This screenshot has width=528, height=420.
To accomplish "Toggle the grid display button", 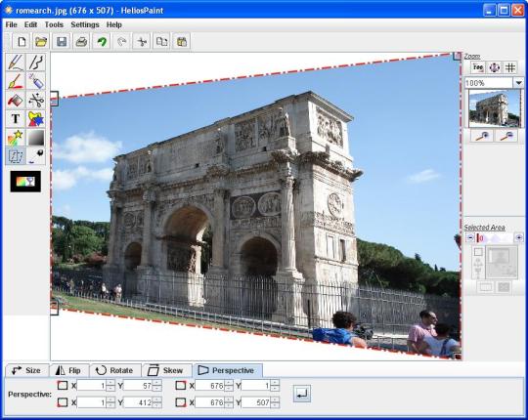I will [x=510, y=67].
